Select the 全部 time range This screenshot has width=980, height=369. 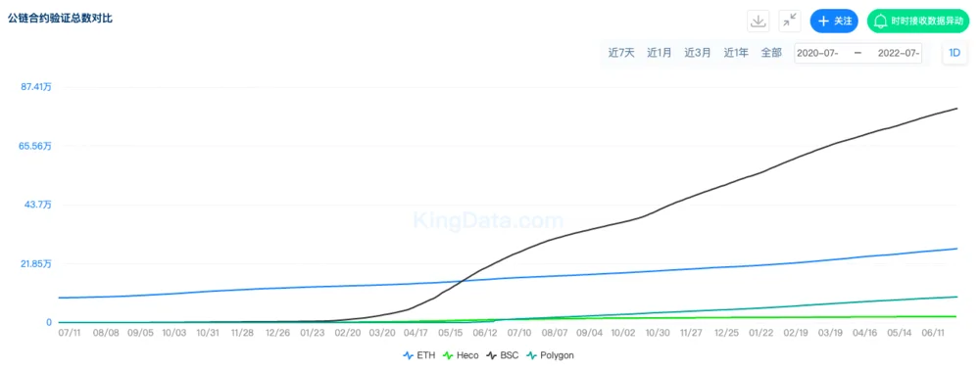(x=771, y=53)
